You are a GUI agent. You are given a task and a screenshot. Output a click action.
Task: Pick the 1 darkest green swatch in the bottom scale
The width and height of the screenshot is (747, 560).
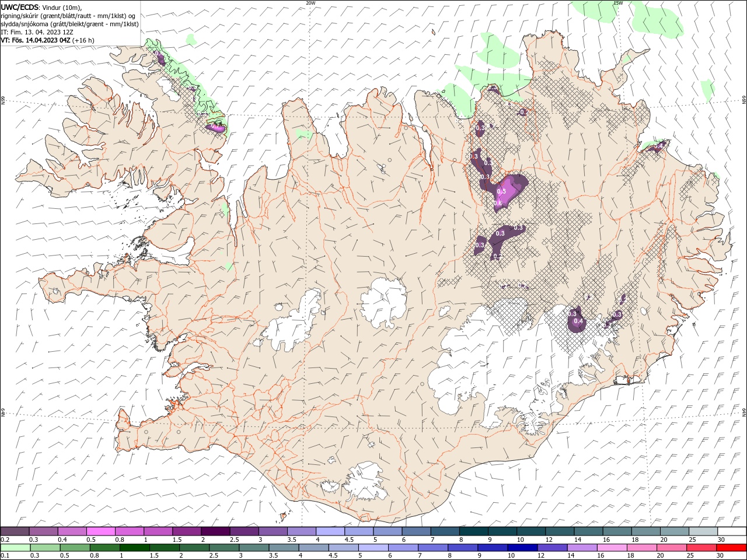click(x=134, y=548)
